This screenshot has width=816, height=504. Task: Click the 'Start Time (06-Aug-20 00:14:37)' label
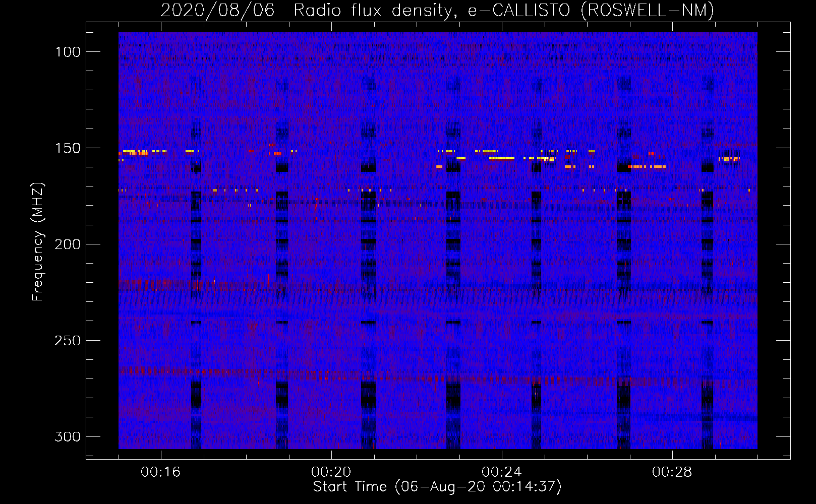[437, 487]
